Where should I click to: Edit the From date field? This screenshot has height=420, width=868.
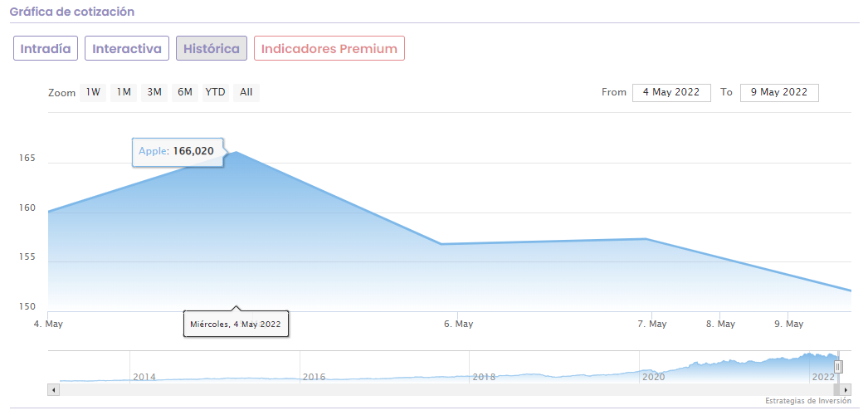pos(671,92)
